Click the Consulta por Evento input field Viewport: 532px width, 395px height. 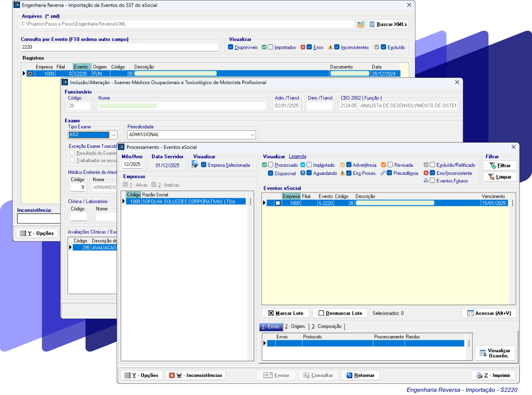(x=119, y=48)
